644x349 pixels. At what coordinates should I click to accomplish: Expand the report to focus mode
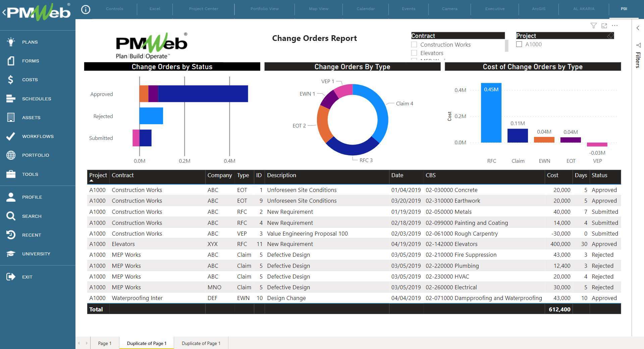click(604, 25)
